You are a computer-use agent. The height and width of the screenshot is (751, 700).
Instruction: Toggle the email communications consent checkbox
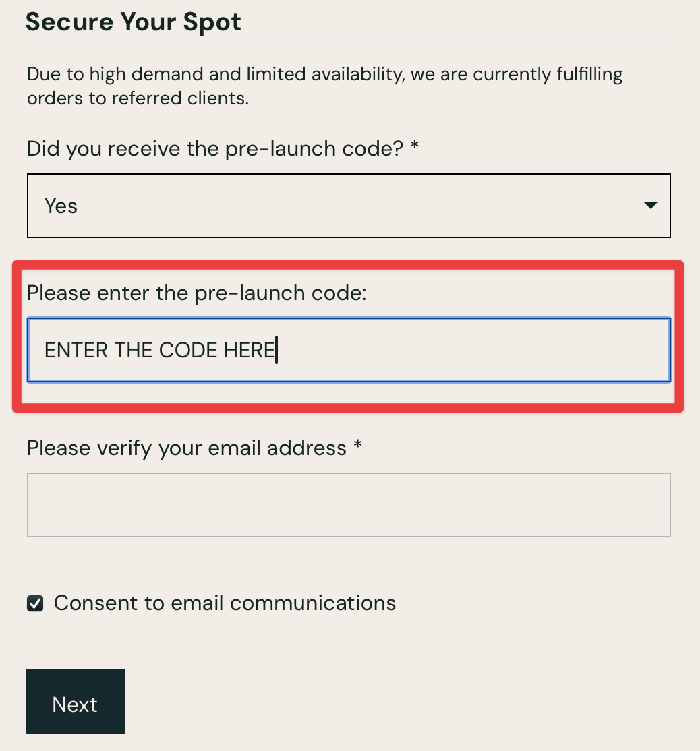(35, 603)
